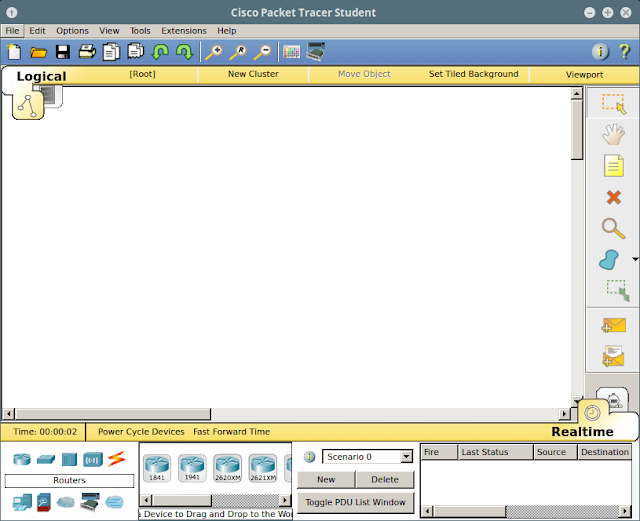The height and width of the screenshot is (521, 640).
Task: Choose the Select tool
Action: click(x=613, y=104)
